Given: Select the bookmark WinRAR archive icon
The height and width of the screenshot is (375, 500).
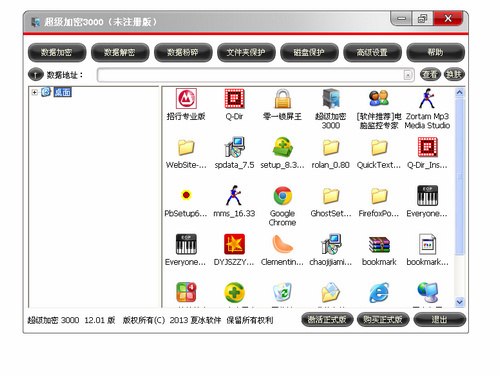Looking at the screenshot, I should pos(379,244).
